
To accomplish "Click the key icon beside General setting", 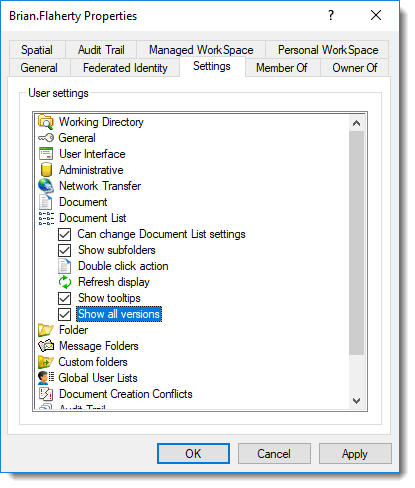I will (x=46, y=138).
